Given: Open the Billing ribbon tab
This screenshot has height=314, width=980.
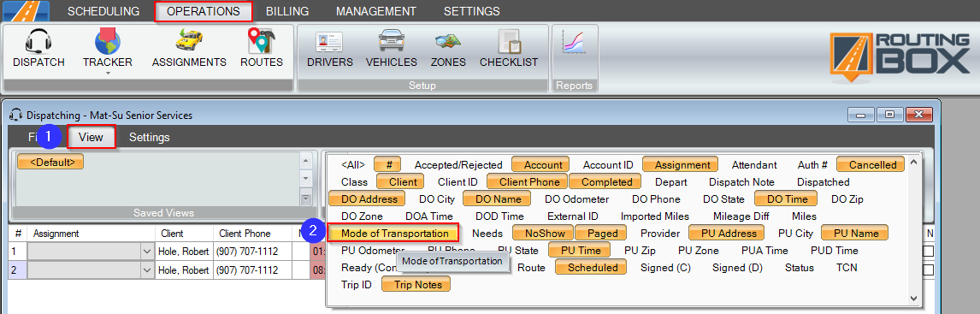Looking at the screenshot, I should click(286, 11).
